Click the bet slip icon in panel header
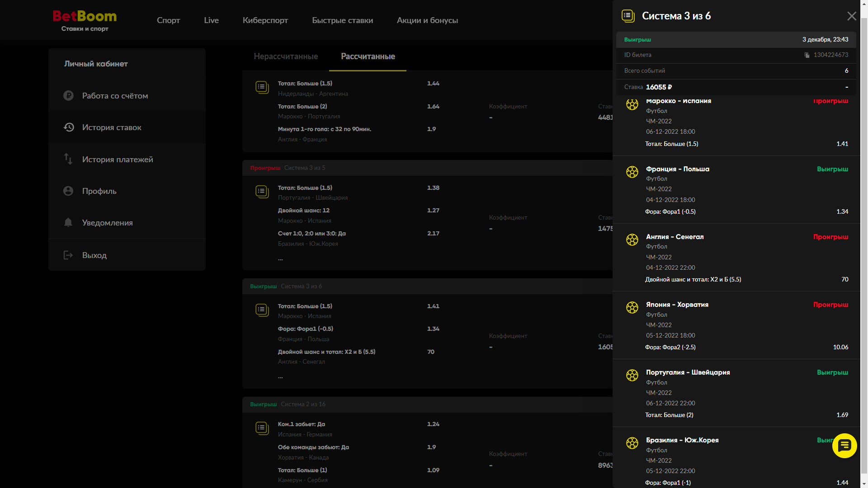868x488 pixels. [628, 16]
